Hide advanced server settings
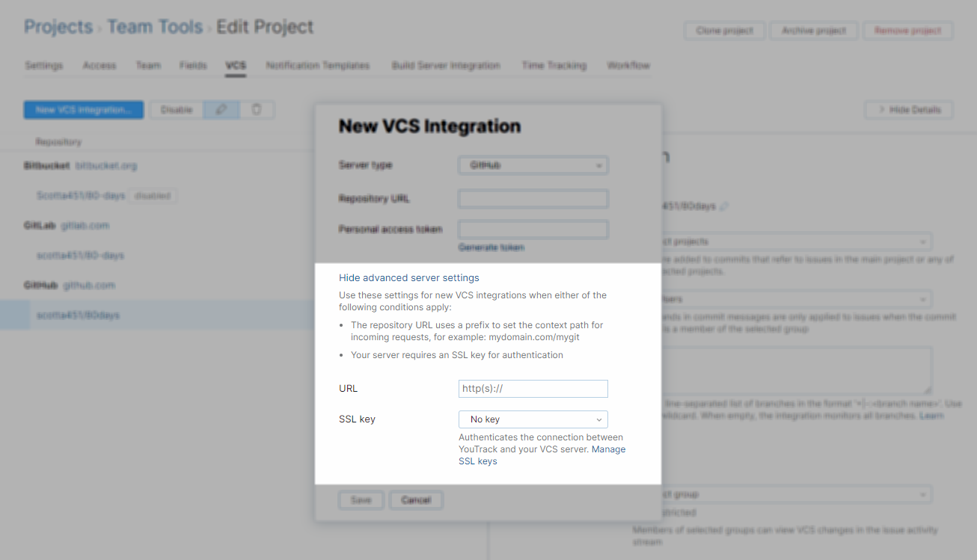Screen dimensions: 977x560 [x=408, y=277]
